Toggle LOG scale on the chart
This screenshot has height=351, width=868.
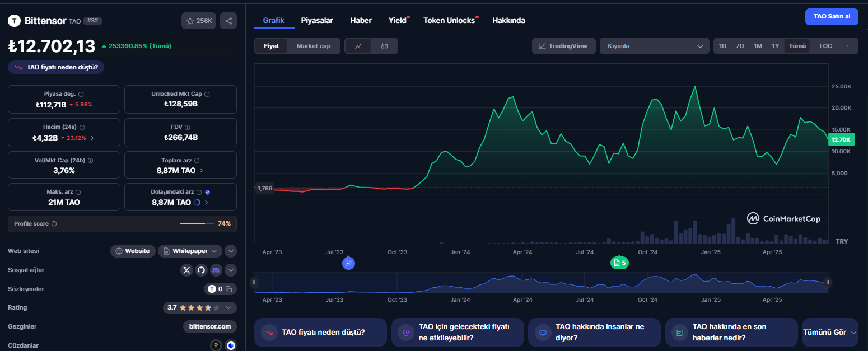pos(826,46)
